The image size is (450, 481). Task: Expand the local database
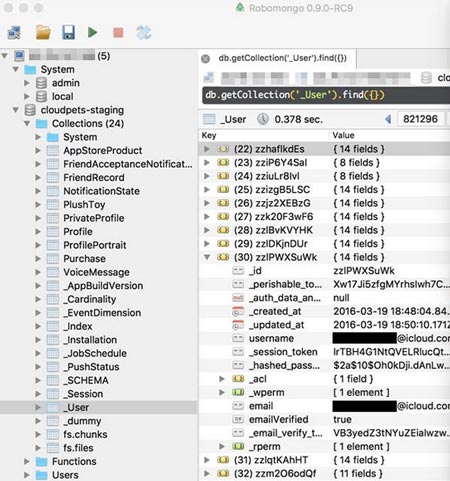(x=27, y=96)
